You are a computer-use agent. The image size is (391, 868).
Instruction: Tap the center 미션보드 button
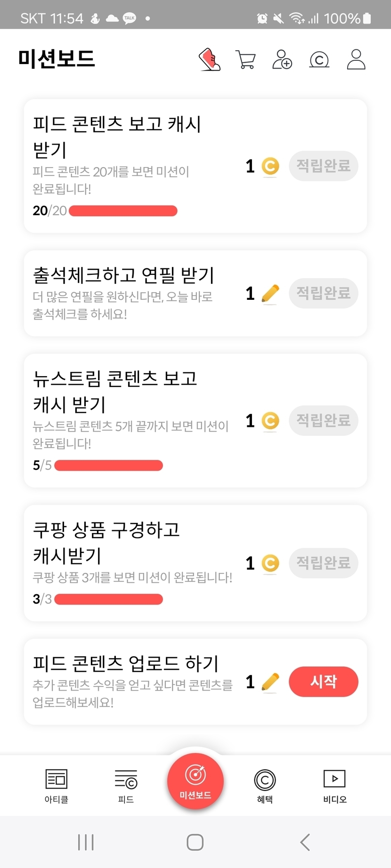click(195, 781)
